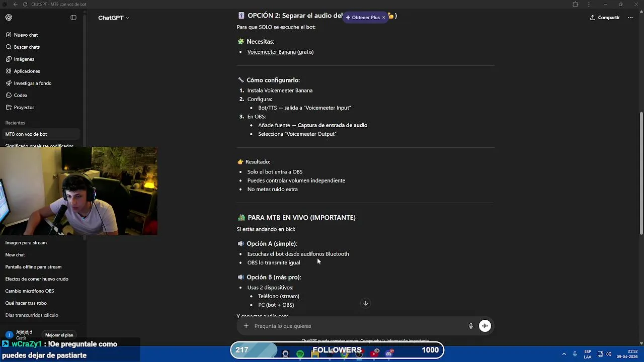Click the plus attach icon in the prompt box
644x362 pixels.
tap(246, 326)
